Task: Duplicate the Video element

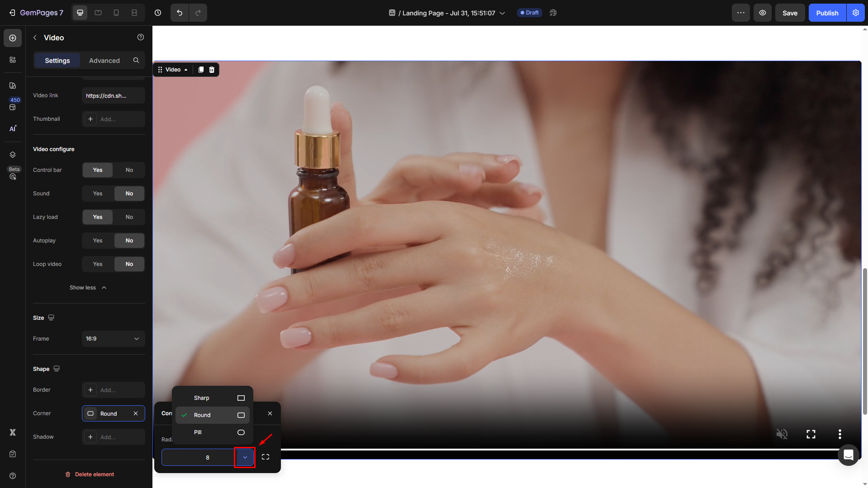Action: click(x=201, y=70)
